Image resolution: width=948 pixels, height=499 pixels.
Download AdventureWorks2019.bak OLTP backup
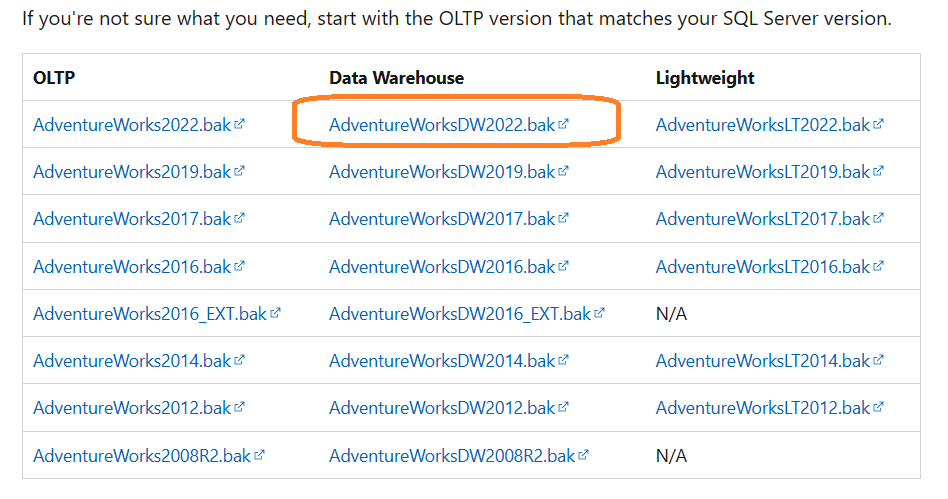[x=132, y=172]
